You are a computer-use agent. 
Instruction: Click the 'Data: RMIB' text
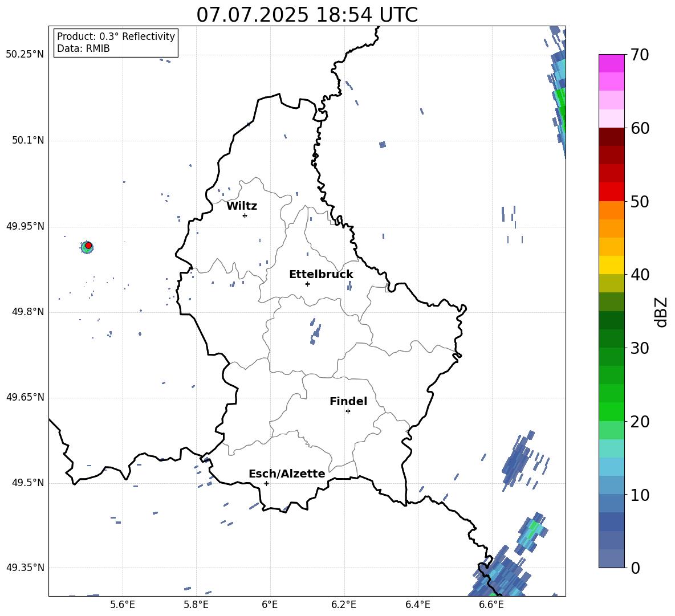[x=83, y=48]
